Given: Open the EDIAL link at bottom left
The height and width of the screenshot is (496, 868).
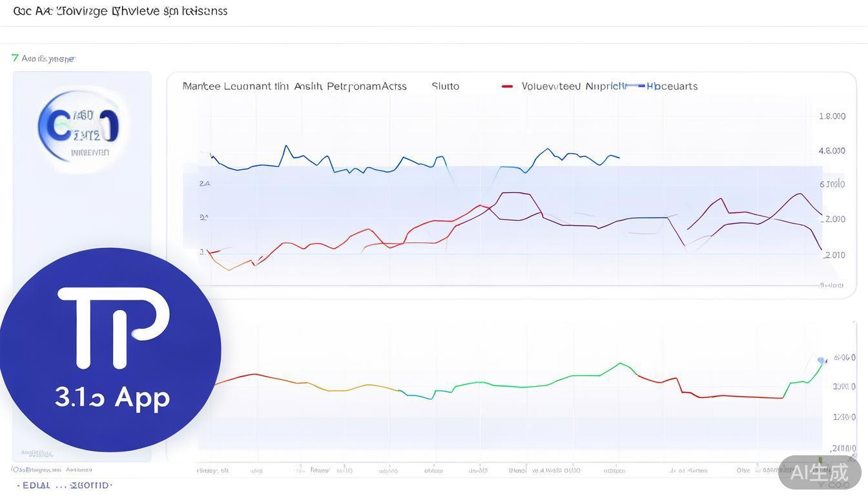Looking at the screenshot, I should tap(36, 485).
